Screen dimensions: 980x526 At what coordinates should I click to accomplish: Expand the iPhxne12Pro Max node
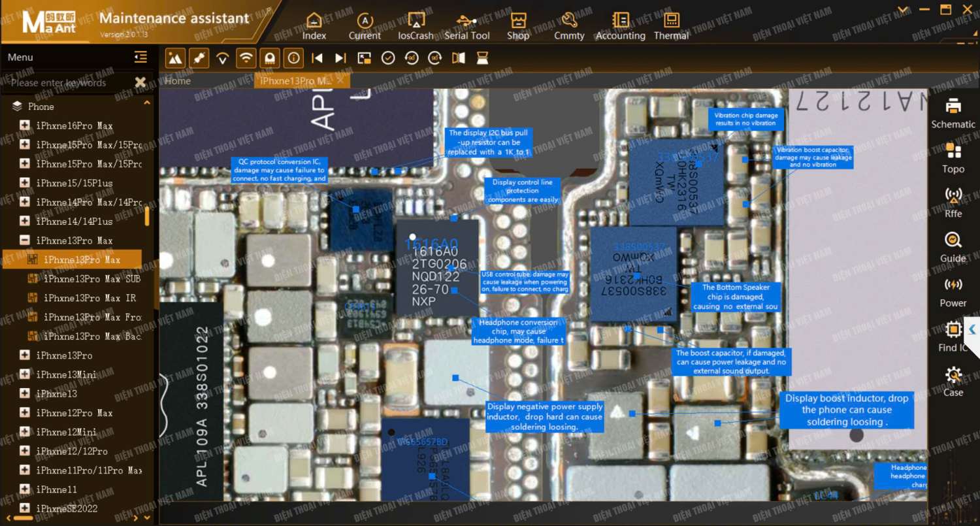25,413
